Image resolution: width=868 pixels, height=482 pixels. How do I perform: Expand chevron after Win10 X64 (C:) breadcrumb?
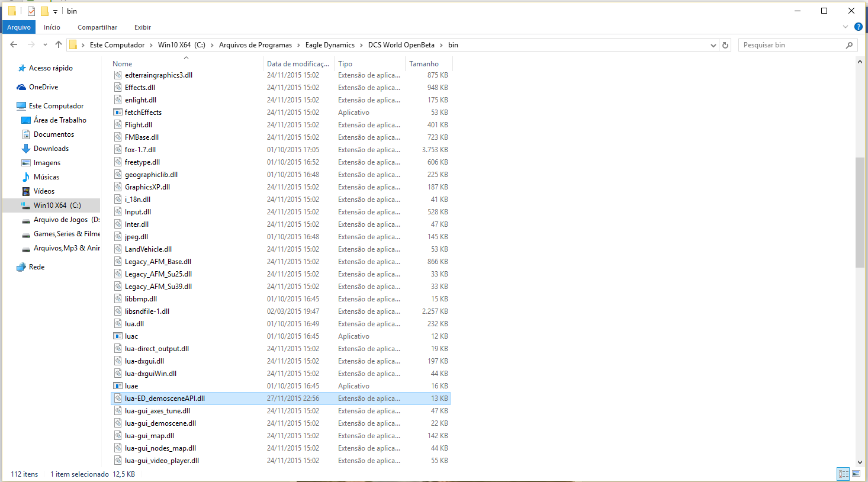click(212, 45)
